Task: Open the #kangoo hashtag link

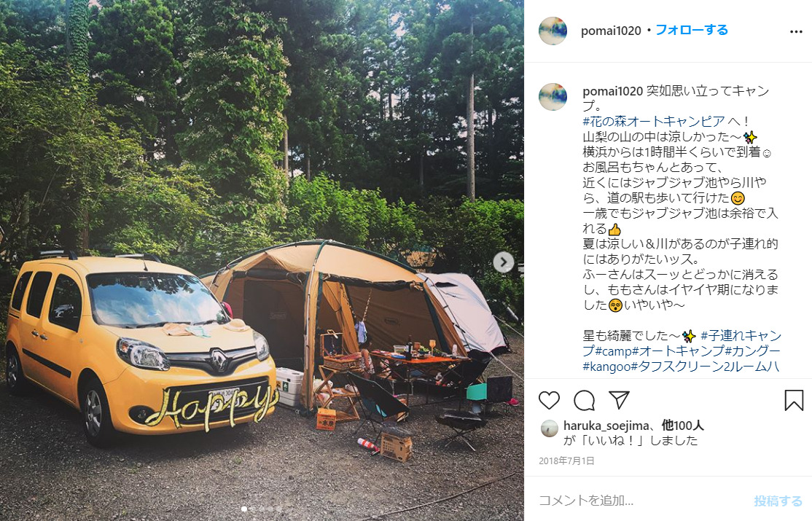Action: click(x=607, y=367)
